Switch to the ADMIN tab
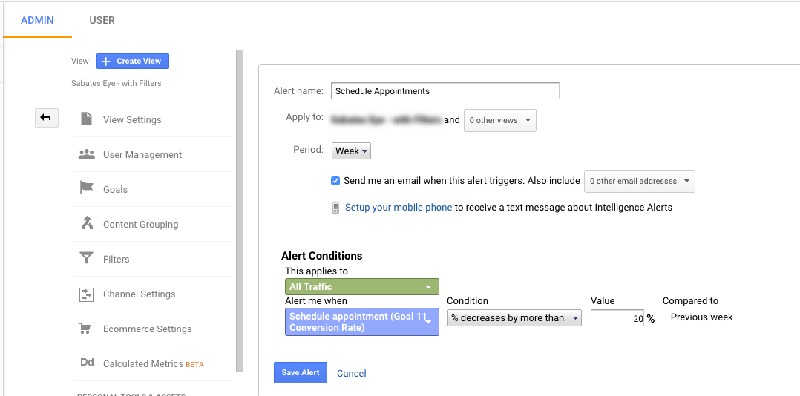 click(x=37, y=20)
